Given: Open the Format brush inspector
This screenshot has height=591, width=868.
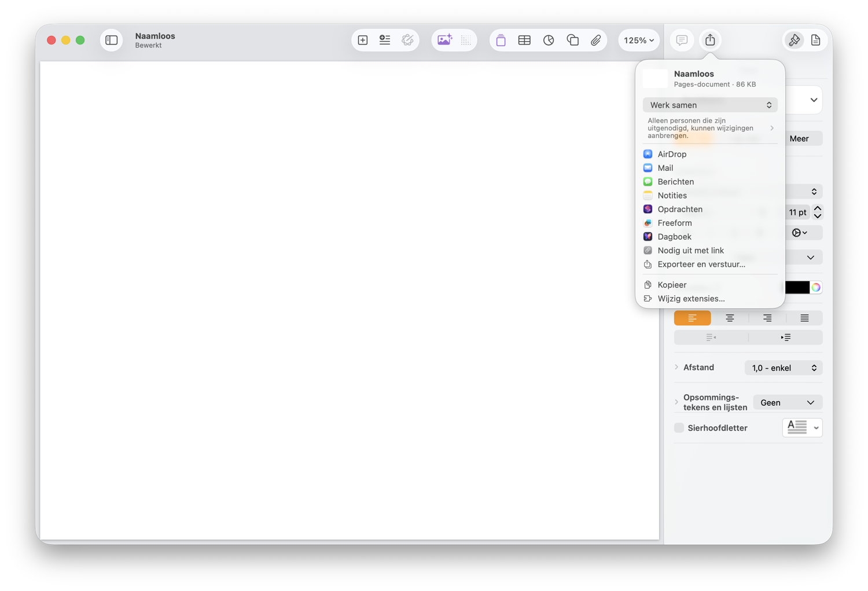Looking at the screenshot, I should 794,40.
